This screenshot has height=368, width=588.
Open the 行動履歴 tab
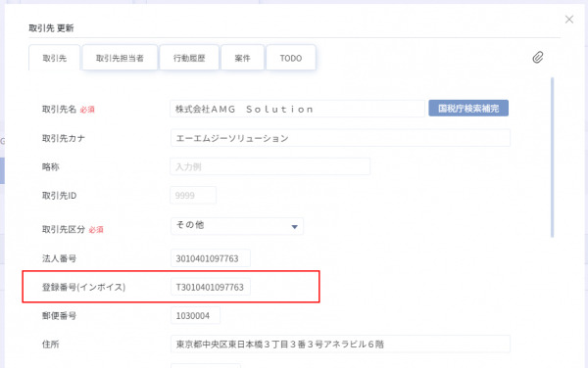[189, 58]
